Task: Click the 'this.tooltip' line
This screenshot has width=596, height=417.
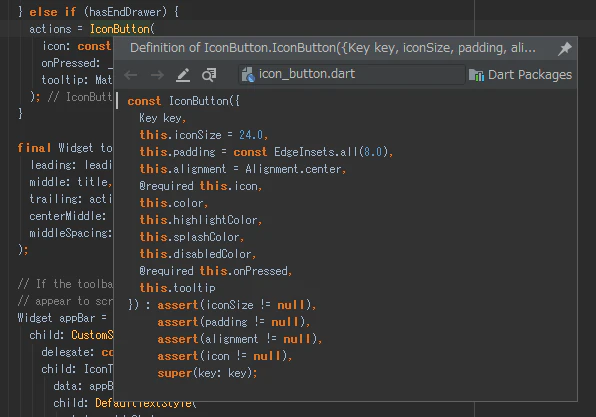Action: pos(177,288)
